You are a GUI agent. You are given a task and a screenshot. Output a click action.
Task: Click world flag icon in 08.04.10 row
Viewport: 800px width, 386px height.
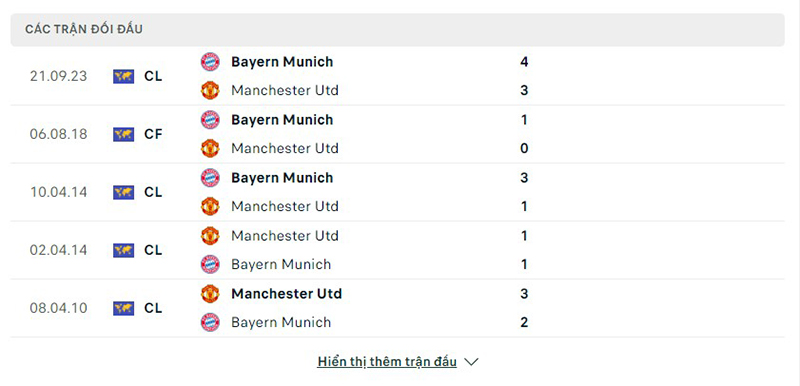(x=123, y=308)
